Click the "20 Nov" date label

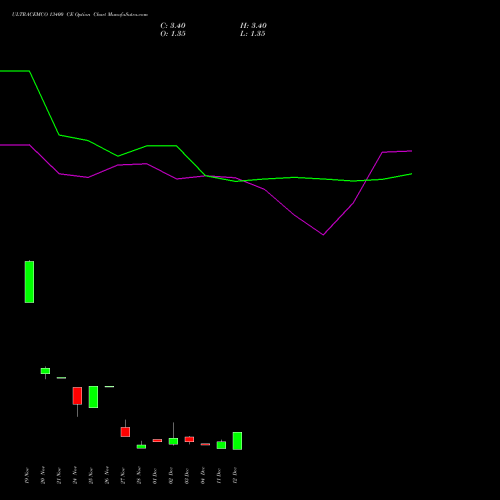43,475
